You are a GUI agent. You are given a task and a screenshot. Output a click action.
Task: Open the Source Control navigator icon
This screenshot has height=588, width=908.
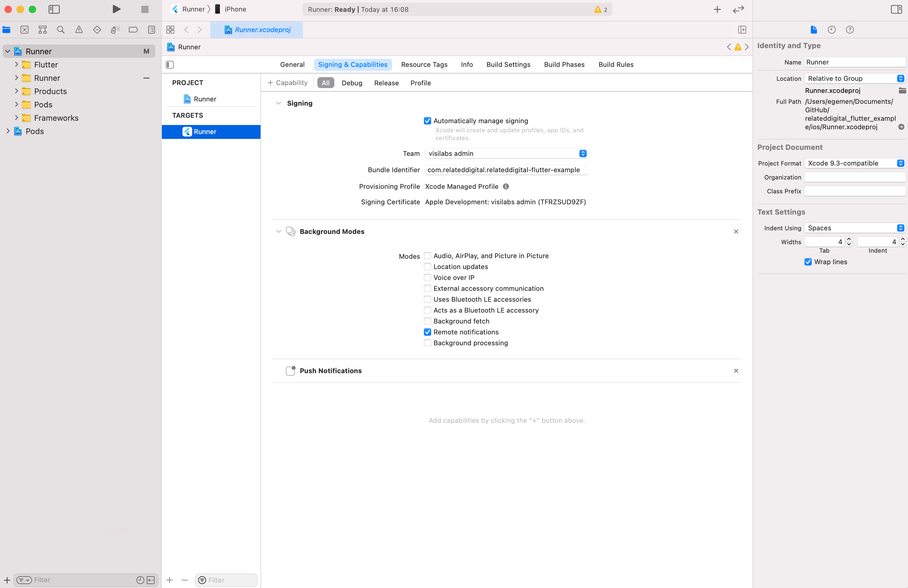25,30
